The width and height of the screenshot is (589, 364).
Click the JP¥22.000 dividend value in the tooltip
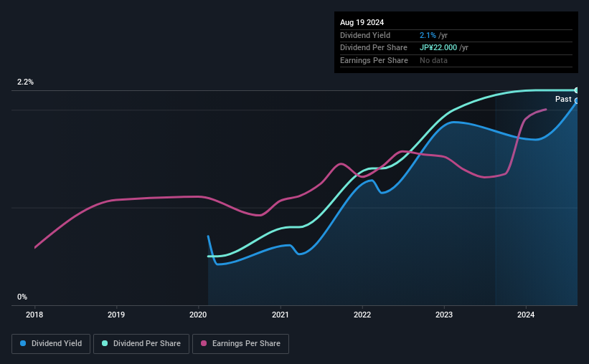coord(438,48)
